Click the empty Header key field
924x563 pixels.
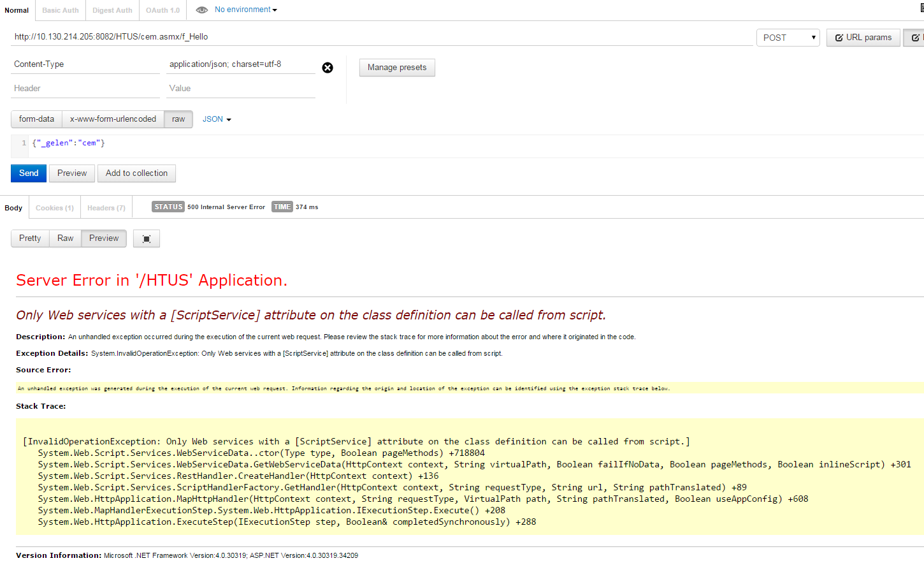point(85,89)
